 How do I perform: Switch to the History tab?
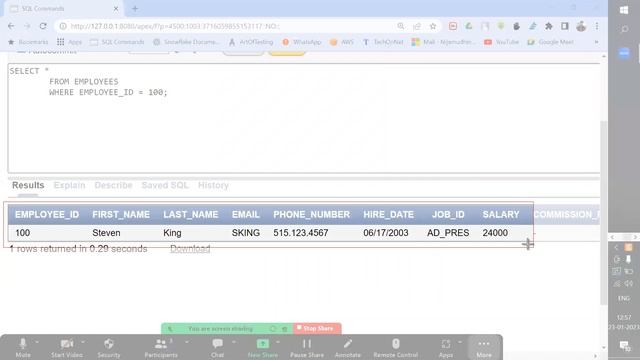(x=213, y=185)
